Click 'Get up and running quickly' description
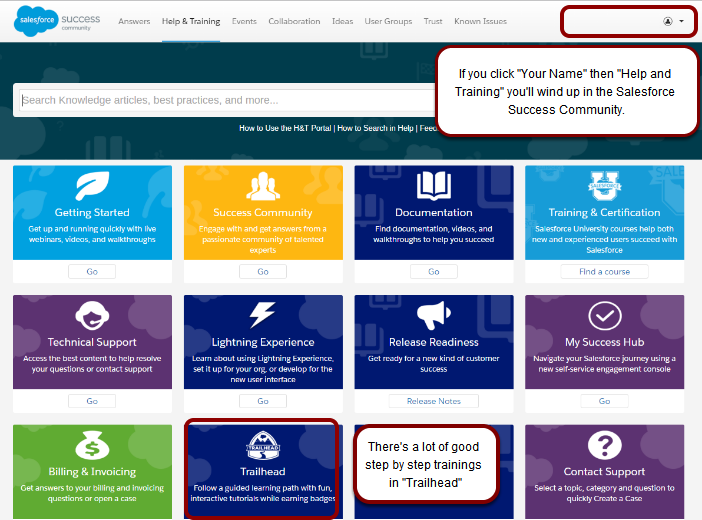 pos(92,234)
